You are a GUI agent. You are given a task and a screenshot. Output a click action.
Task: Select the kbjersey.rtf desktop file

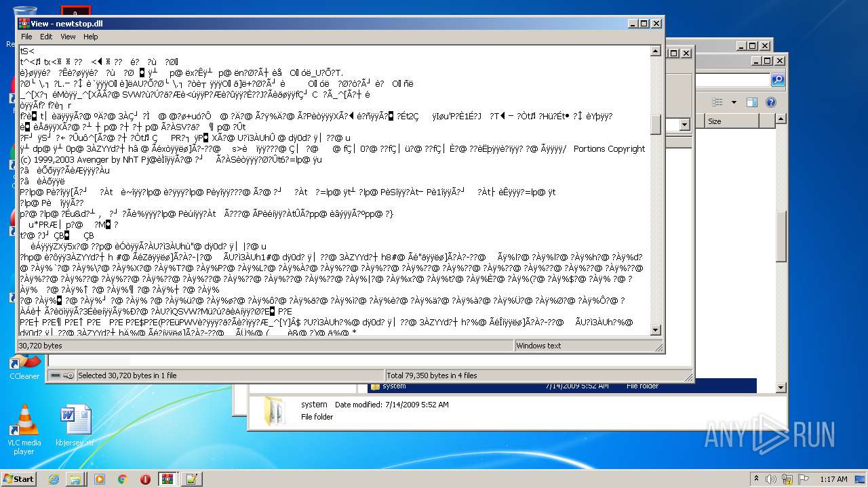pyautogui.click(x=75, y=426)
